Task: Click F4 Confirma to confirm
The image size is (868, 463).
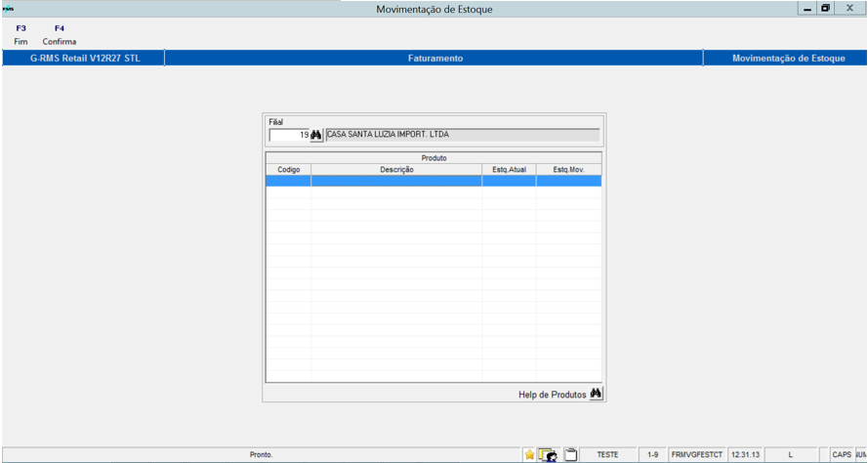Action: coord(60,35)
